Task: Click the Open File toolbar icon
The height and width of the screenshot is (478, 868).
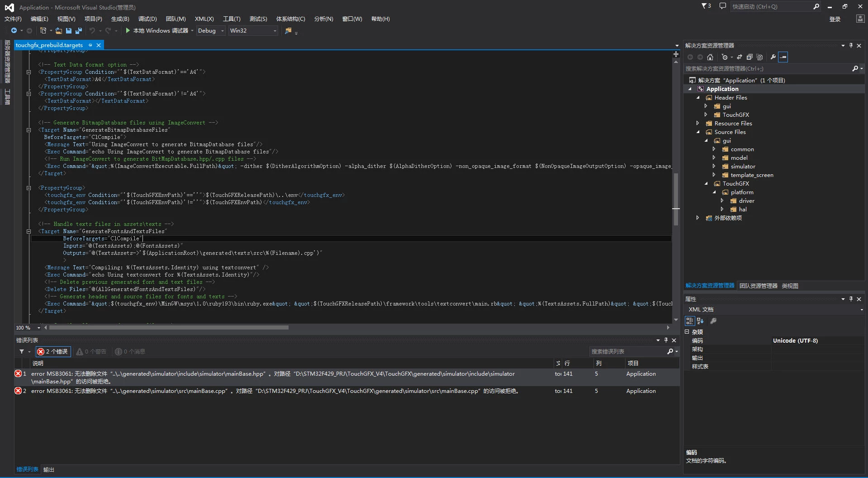Action: point(59,30)
